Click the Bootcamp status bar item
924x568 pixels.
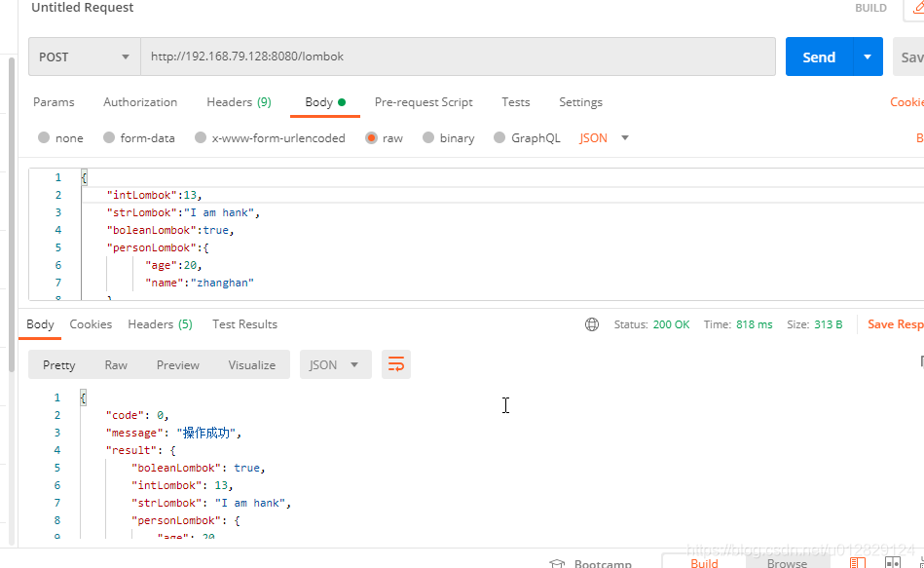591,564
